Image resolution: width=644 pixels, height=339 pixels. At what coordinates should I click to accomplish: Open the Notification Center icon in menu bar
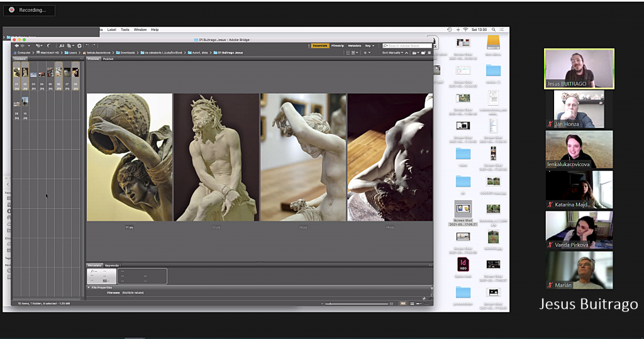coord(501,30)
